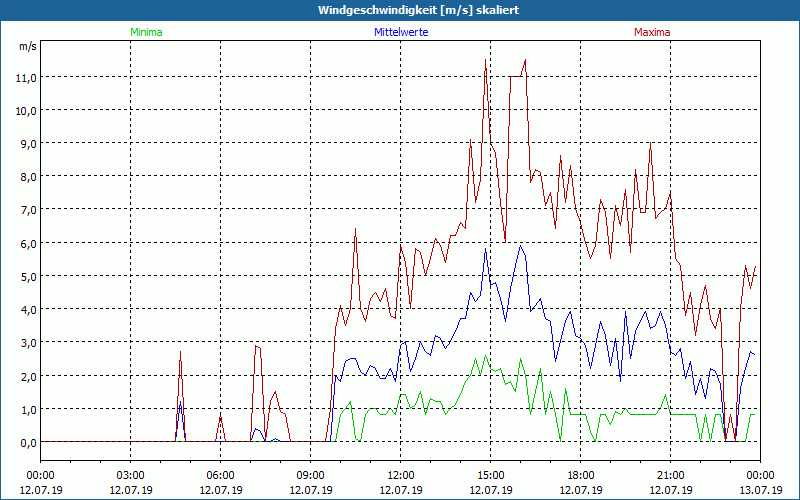The height and width of the screenshot is (500, 800).
Task: Click the 12:00 time axis label
Action: pyautogui.click(x=401, y=476)
